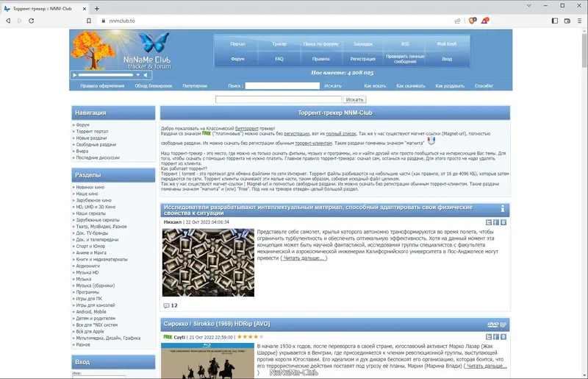Click the Sirokko star rating
Viewport: 588px width, 379px height.
[251, 337]
